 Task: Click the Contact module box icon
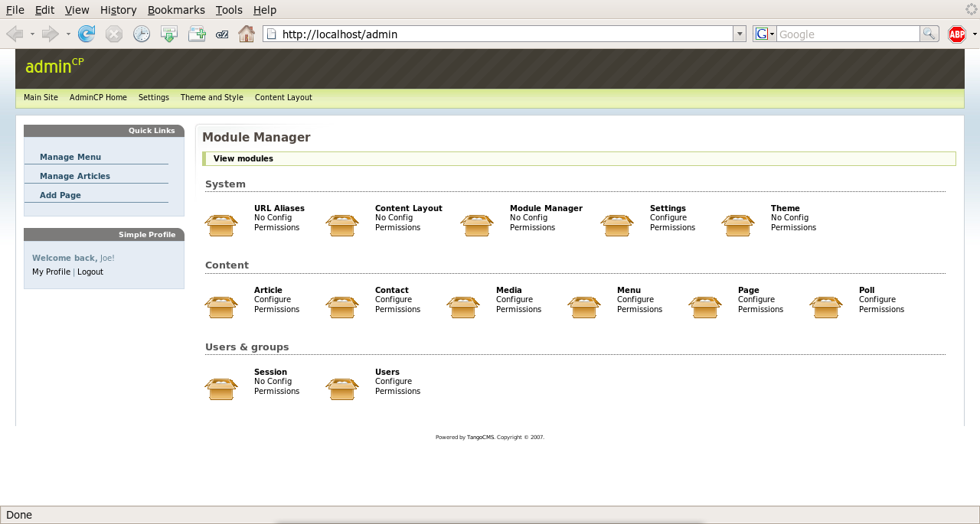coord(342,307)
